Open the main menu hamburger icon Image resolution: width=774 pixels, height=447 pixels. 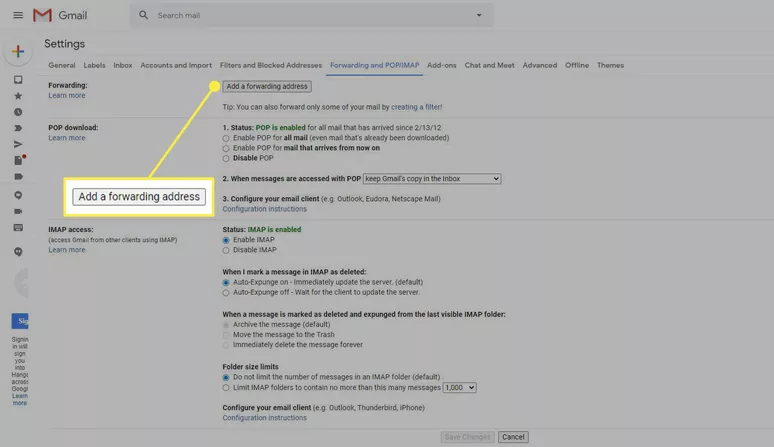18,15
